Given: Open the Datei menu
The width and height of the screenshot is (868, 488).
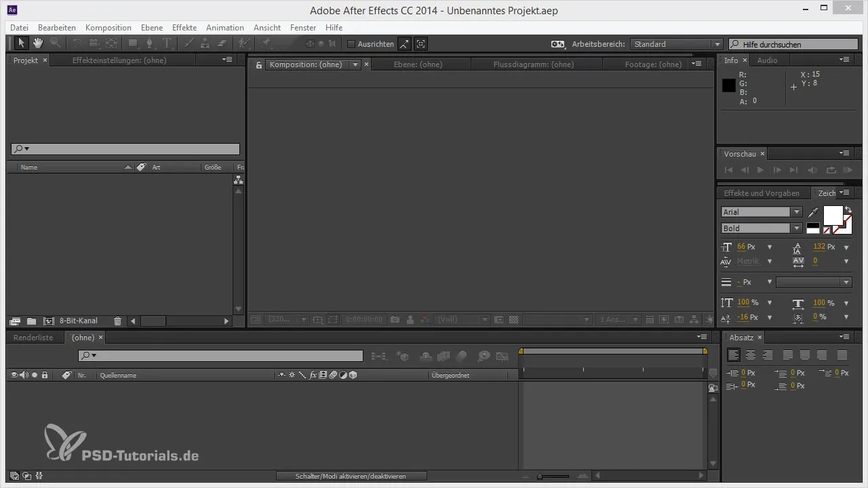Looking at the screenshot, I should pos(20,28).
